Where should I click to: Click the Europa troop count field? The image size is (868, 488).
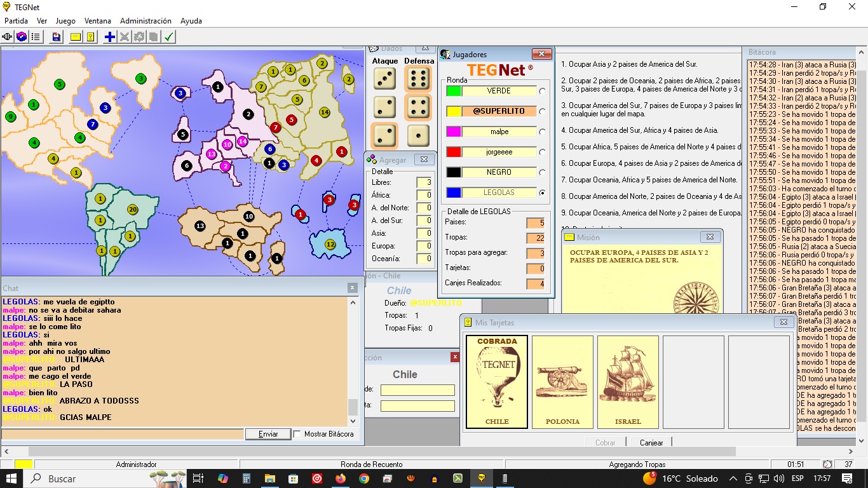(424, 246)
